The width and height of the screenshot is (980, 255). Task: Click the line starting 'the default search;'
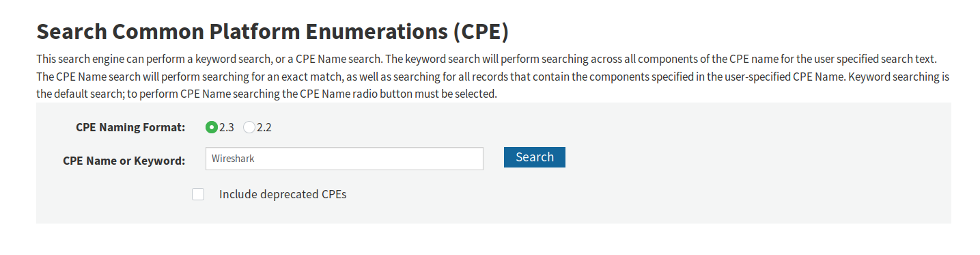266,94
